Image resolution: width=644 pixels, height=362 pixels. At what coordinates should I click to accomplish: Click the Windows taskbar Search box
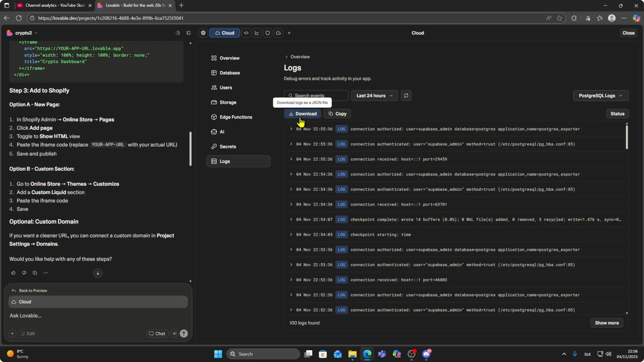[x=263, y=354]
